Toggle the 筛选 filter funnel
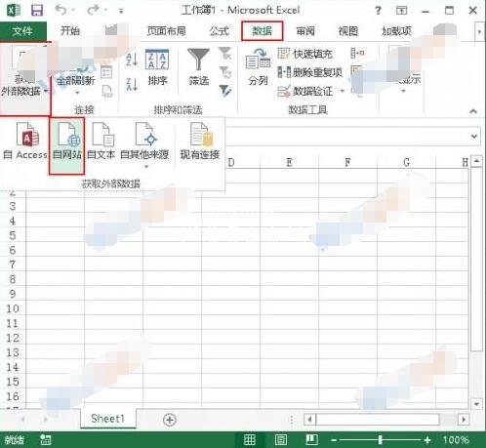The height and width of the screenshot is (448, 486). pos(199,67)
